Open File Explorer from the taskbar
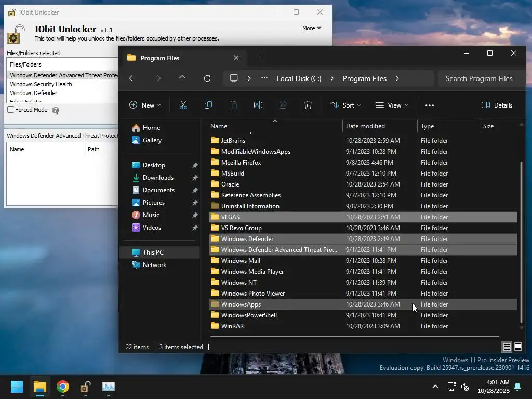Screen dimensions: 532x399 click(40, 387)
